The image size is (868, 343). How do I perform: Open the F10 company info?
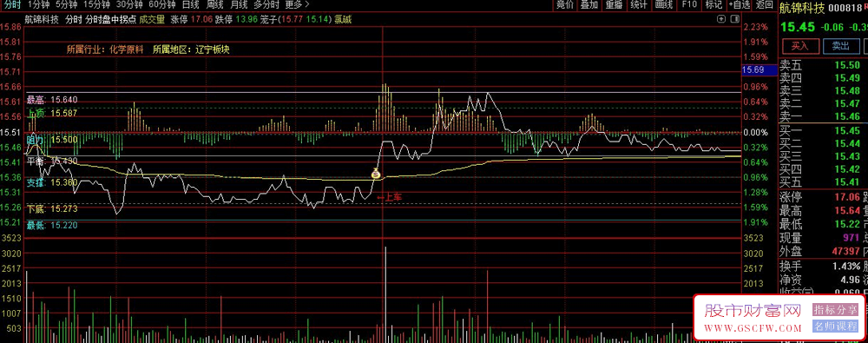689,5
